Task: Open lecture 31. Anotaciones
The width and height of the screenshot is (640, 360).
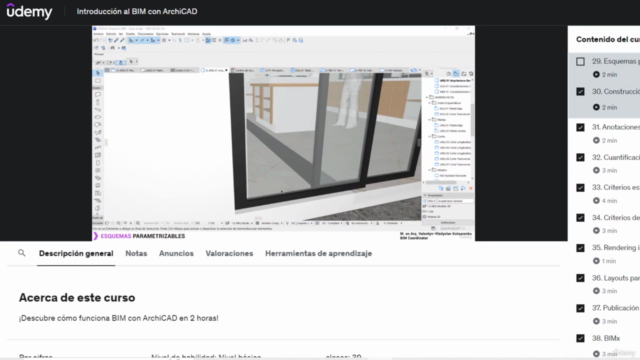Action: 616,127
